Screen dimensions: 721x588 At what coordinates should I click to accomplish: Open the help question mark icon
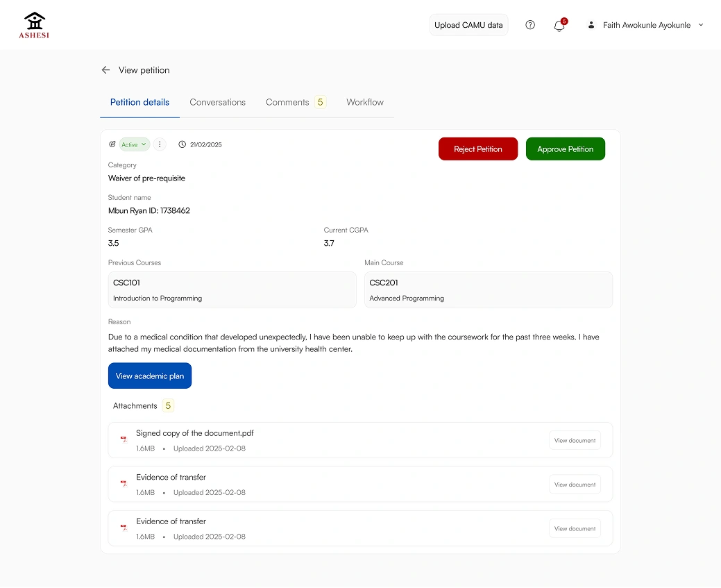coord(530,25)
